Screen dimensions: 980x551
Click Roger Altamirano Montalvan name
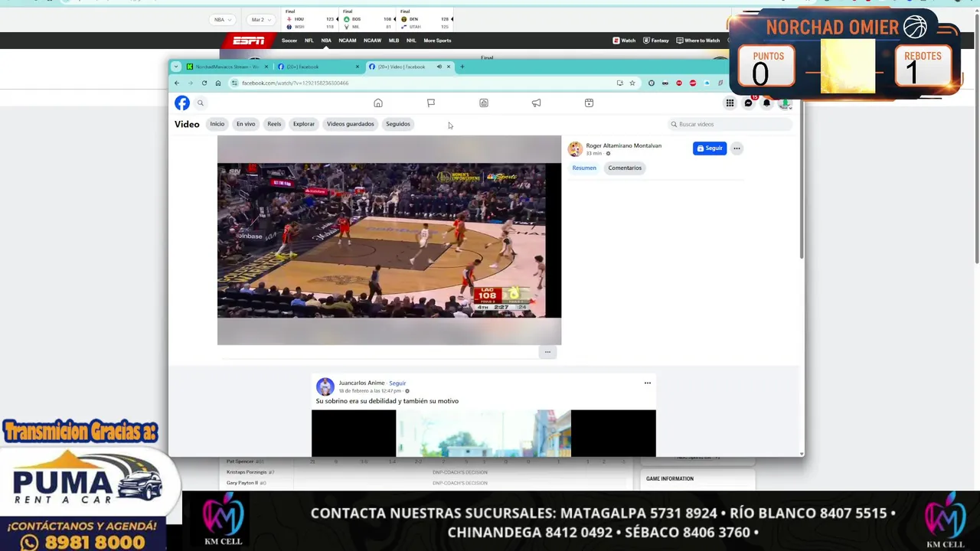click(624, 145)
